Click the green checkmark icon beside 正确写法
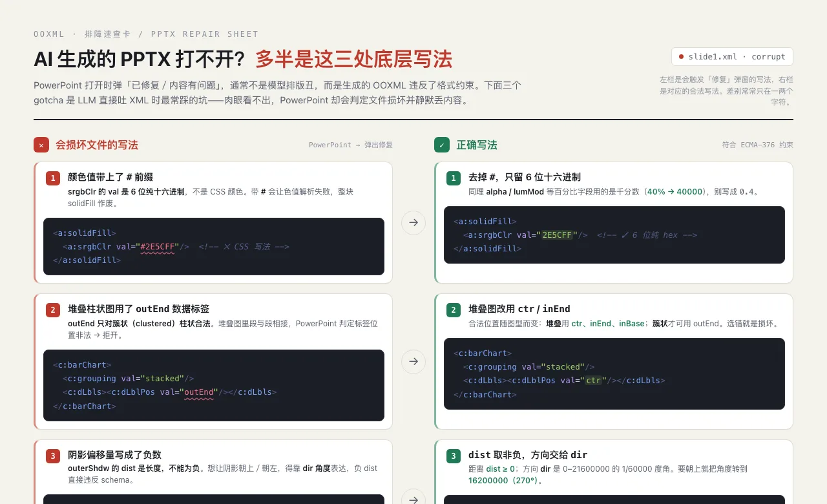This screenshot has height=504, width=827. click(442, 145)
